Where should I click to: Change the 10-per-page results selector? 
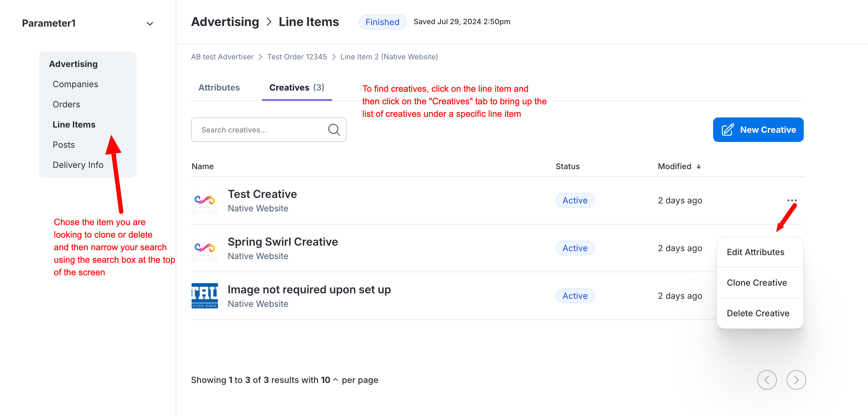[329, 380]
